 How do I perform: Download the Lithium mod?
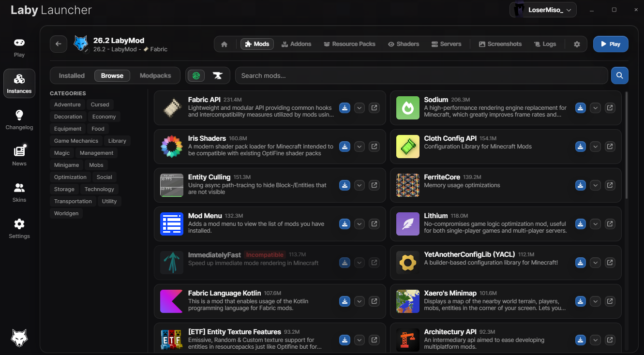581,224
